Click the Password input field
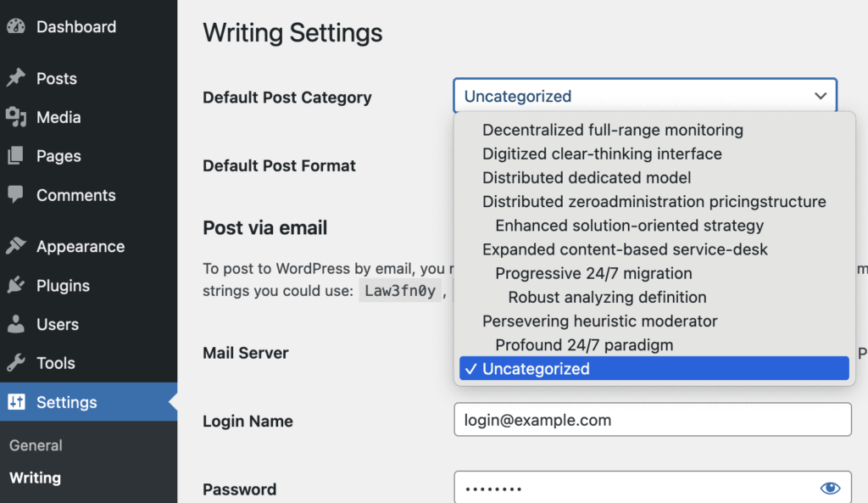This screenshot has height=503, width=868. click(x=653, y=488)
